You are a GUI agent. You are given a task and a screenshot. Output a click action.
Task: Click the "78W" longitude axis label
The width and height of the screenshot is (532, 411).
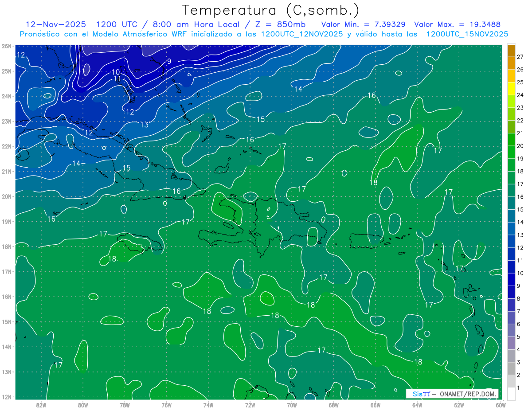(x=125, y=405)
